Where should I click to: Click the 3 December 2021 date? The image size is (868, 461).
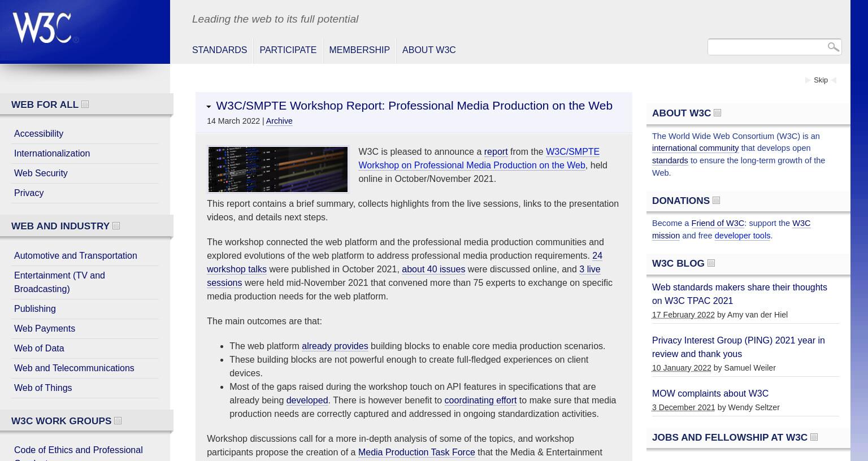click(684, 408)
